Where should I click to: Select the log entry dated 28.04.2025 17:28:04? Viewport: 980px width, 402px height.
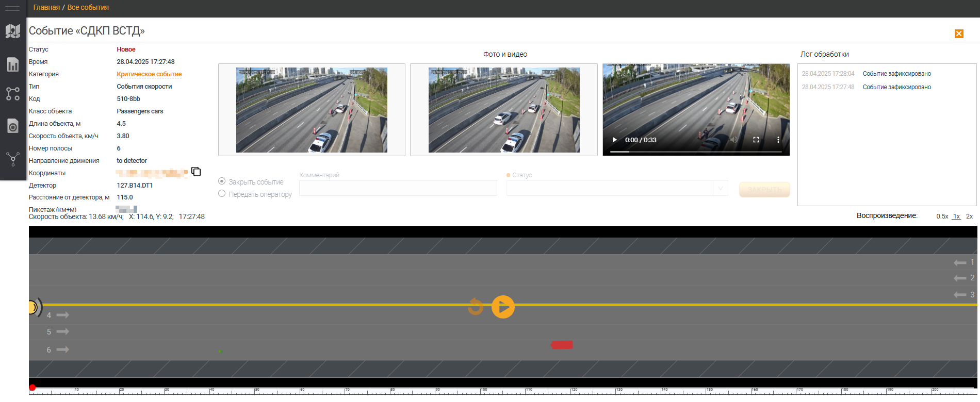coord(867,74)
